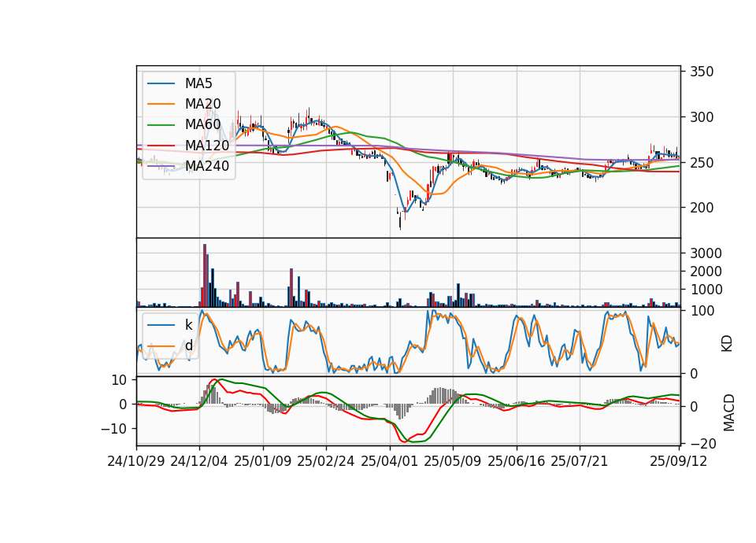Click the -20 MACD right axis tick

point(702,443)
